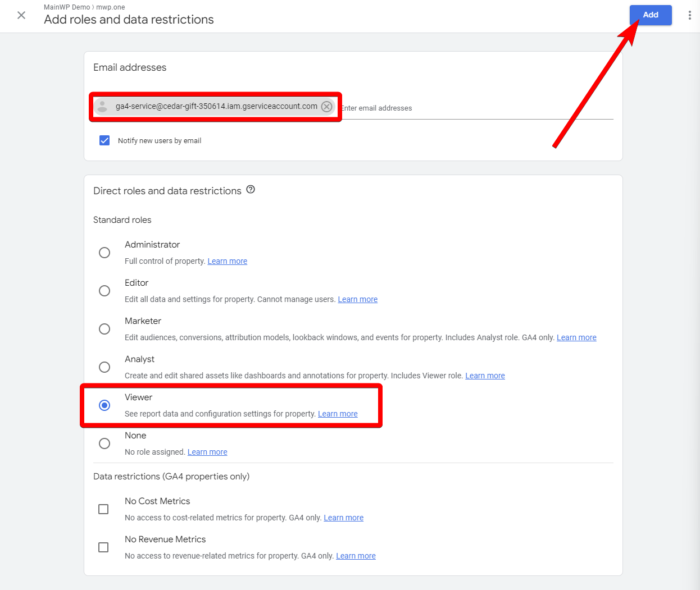Close the Add roles dialog

tap(21, 15)
